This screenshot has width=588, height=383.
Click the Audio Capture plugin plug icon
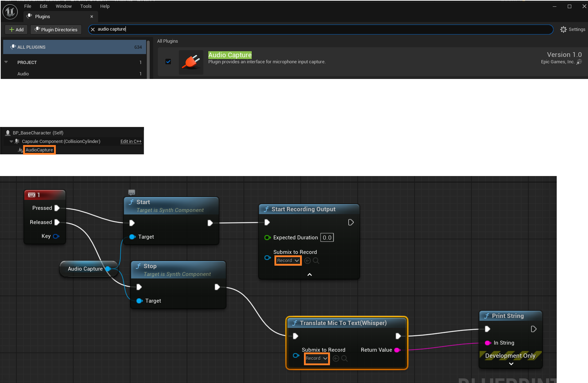[x=191, y=62]
